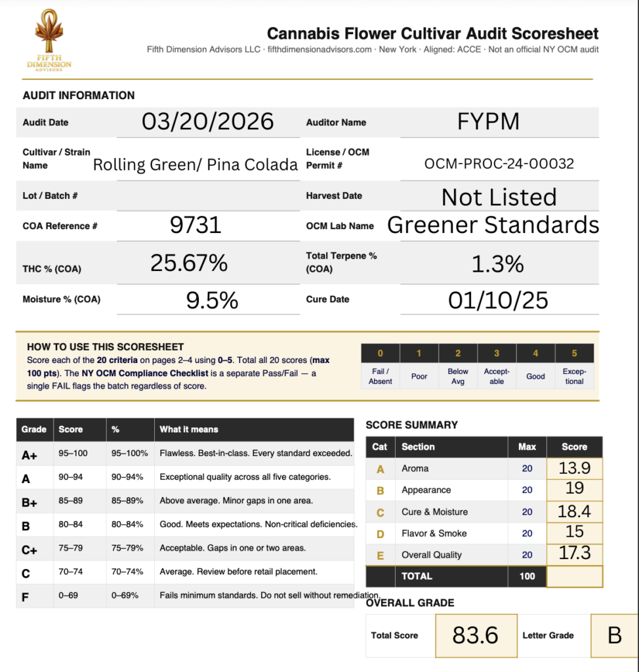Click the Cure Date field showing 01/10/25
Viewport: 639px width, 672px height.
[499, 300]
